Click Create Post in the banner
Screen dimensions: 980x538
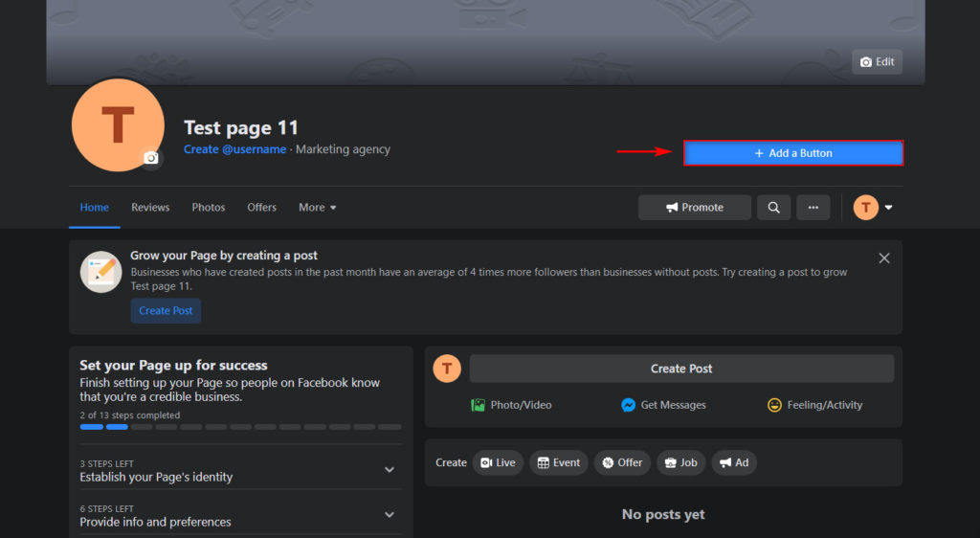166,310
